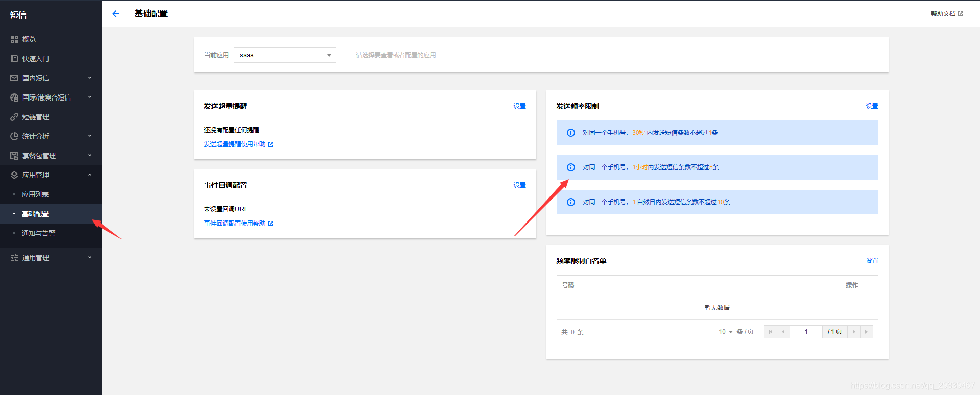Click info icon on 自然日 limit rule
This screenshot has width=980, height=395.
pos(571,202)
